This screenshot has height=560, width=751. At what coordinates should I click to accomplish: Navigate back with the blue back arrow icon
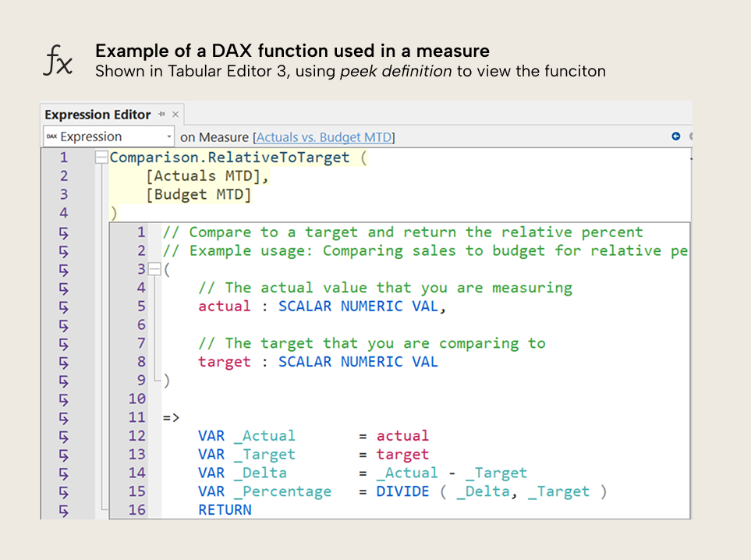point(675,136)
